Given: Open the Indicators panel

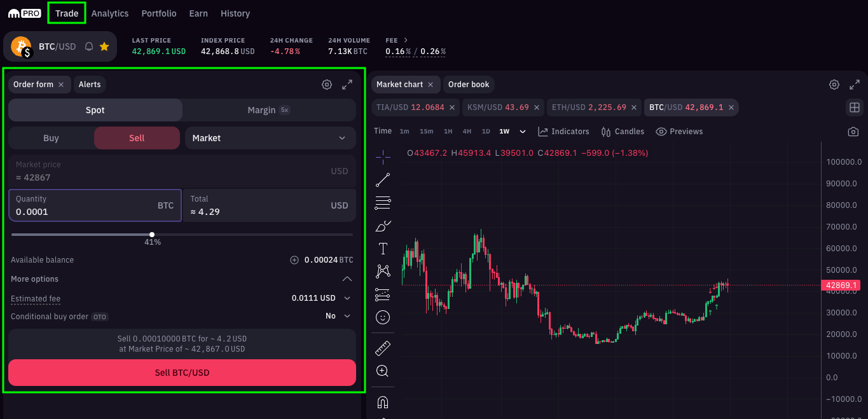Looking at the screenshot, I should (563, 131).
